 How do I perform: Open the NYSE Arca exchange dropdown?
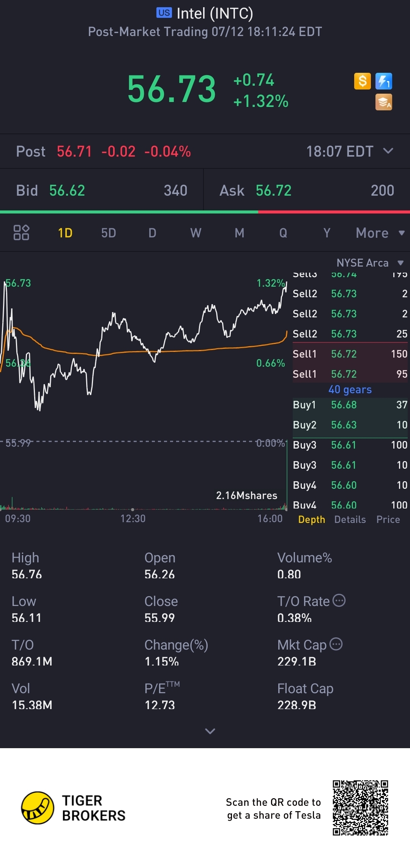tap(370, 263)
